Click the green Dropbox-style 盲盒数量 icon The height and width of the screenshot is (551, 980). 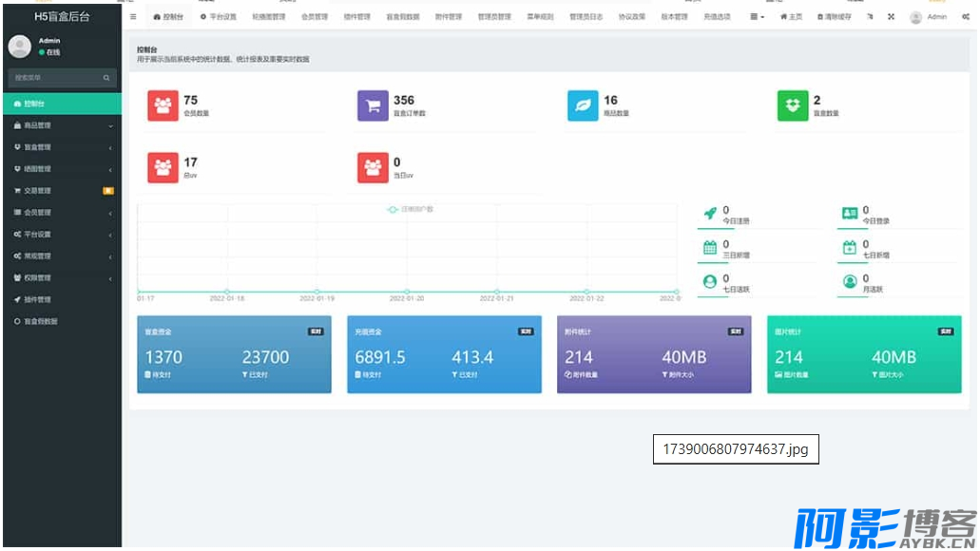pos(793,106)
